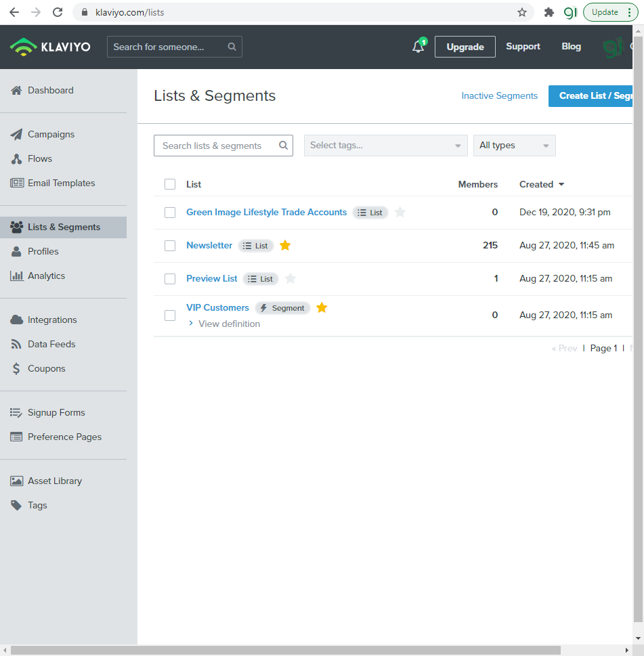Reload the page in the browser

click(x=58, y=13)
